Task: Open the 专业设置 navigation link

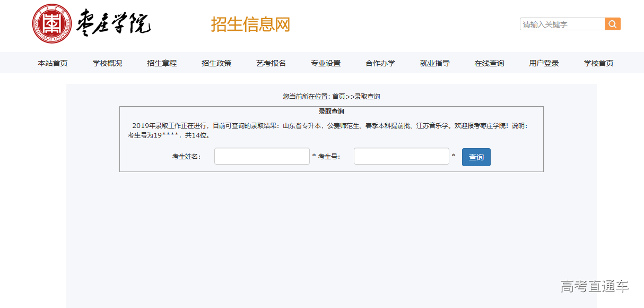Action: coord(325,63)
